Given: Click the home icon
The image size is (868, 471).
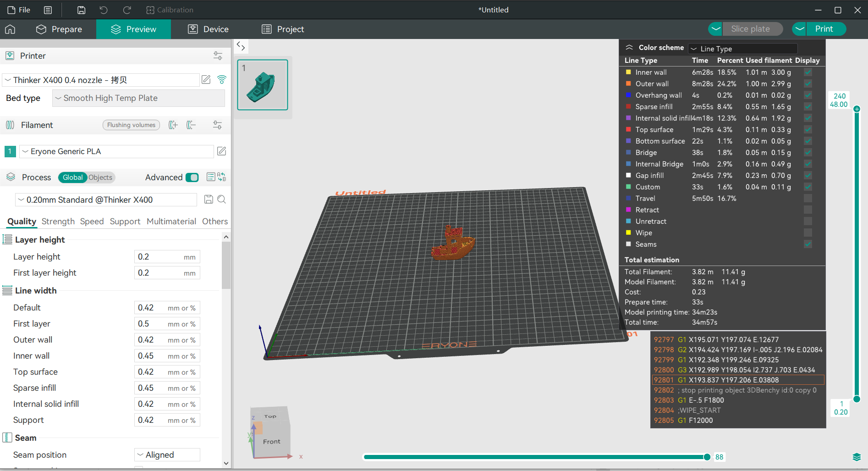Looking at the screenshot, I should [10, 29].
